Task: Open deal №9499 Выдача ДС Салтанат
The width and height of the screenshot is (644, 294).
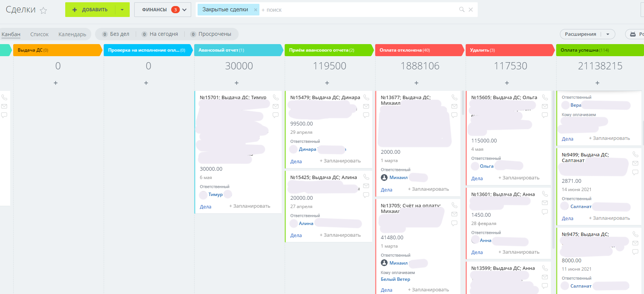Action: coord(585,158)
